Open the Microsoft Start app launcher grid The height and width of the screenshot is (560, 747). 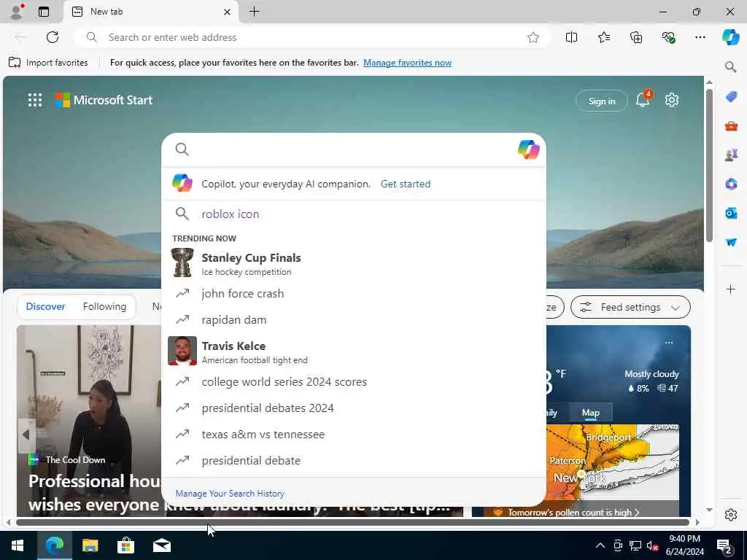[35, 100]
